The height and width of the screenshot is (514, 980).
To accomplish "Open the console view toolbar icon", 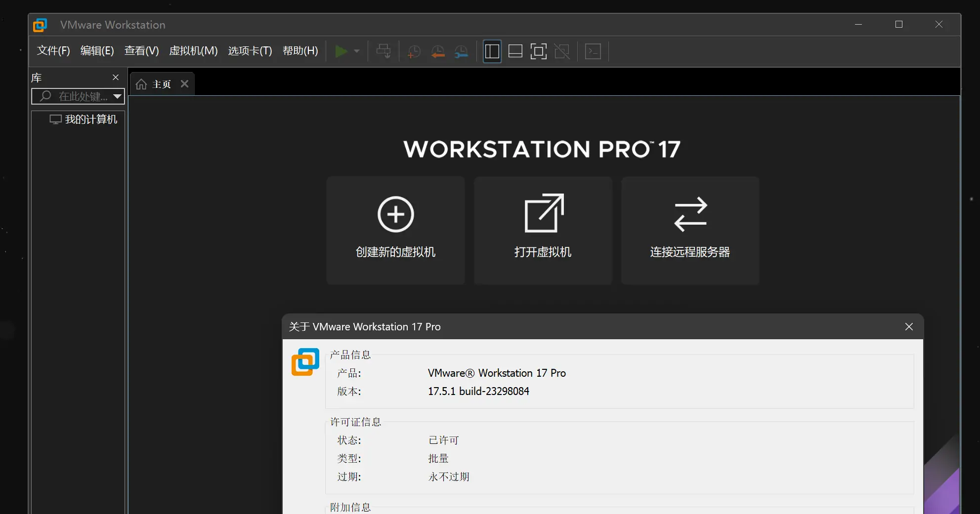I will point(593,51).
